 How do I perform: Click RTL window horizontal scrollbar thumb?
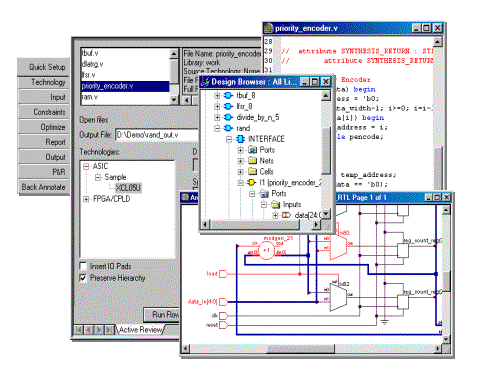300,349
